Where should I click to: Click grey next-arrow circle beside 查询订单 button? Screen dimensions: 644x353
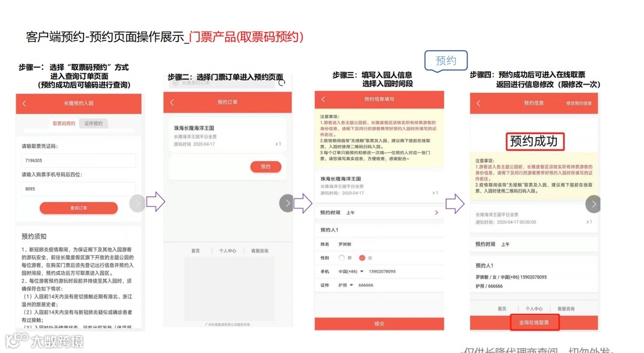click(x=137, y=203)
